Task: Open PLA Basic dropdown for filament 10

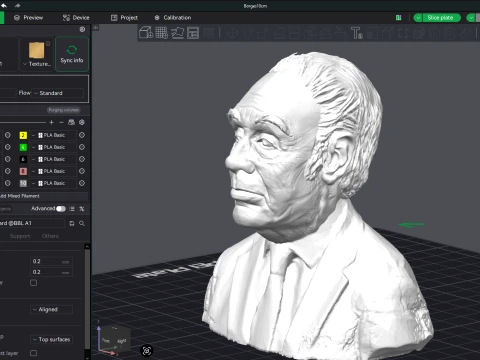Action: pyautogui.click(x=53, y=183)
